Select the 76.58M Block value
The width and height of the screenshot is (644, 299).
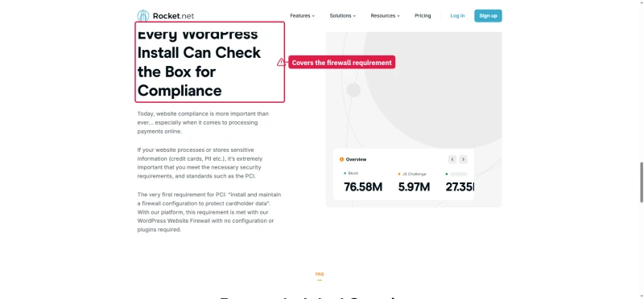pos(363,187)
